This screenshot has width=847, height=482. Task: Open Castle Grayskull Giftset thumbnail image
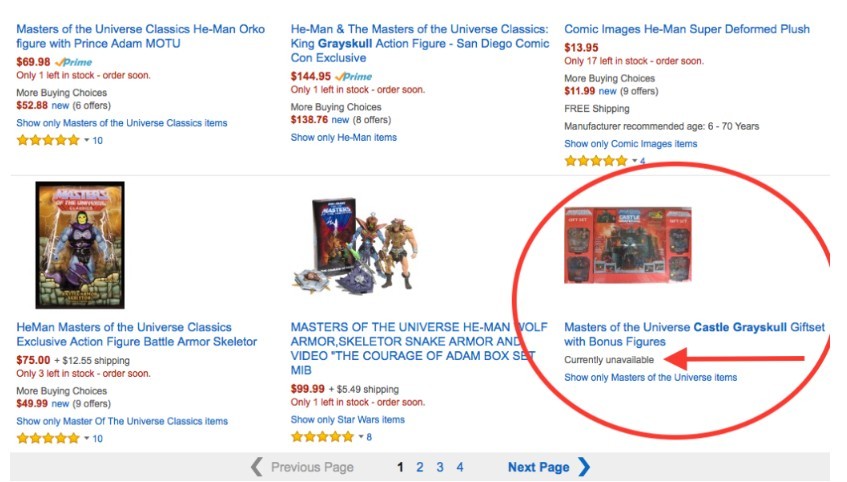[628, 246]
